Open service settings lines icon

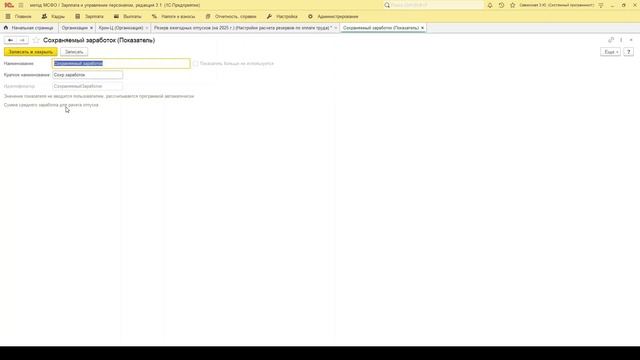(601, 5)
